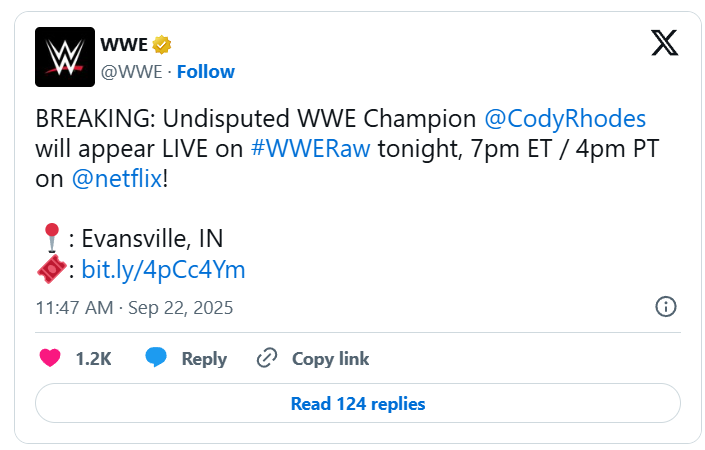This screenshot has width=705, height=450.
Task: Open the @netflix mention link
Action: click(x=110, y=179)
